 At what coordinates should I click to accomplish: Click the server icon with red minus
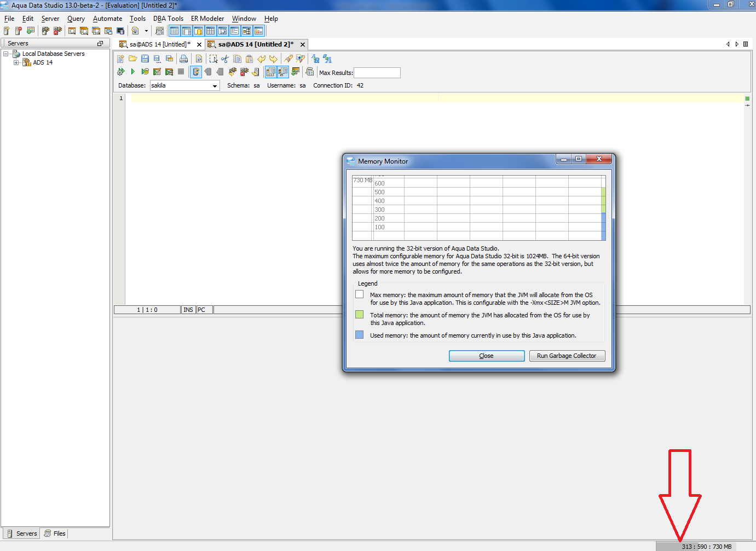(19, 31)
